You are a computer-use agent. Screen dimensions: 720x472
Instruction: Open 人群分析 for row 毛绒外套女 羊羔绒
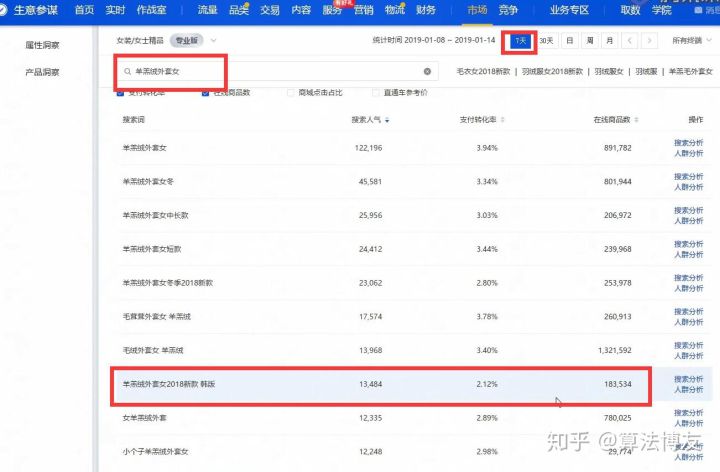pyautogui.click(x=688, y=356)
